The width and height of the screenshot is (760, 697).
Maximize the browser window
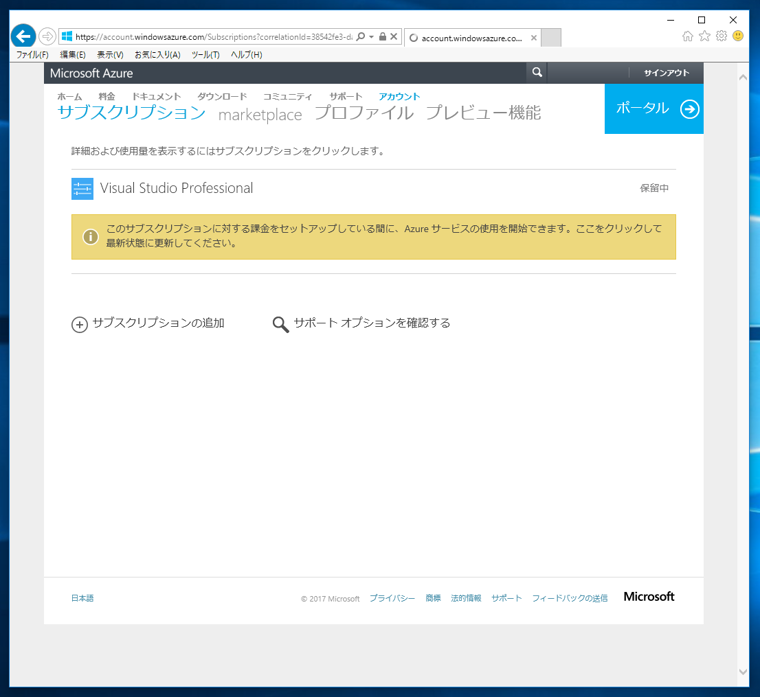pos(701,20)
